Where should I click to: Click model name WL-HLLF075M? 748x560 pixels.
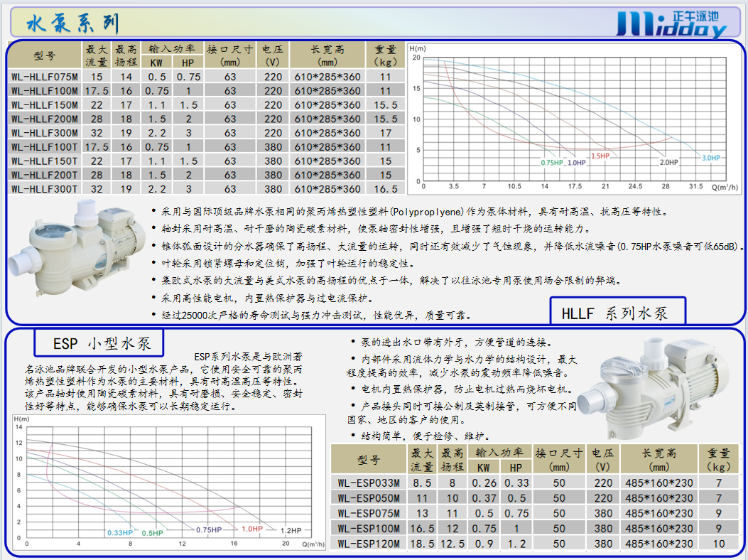(x=44, y=76)
